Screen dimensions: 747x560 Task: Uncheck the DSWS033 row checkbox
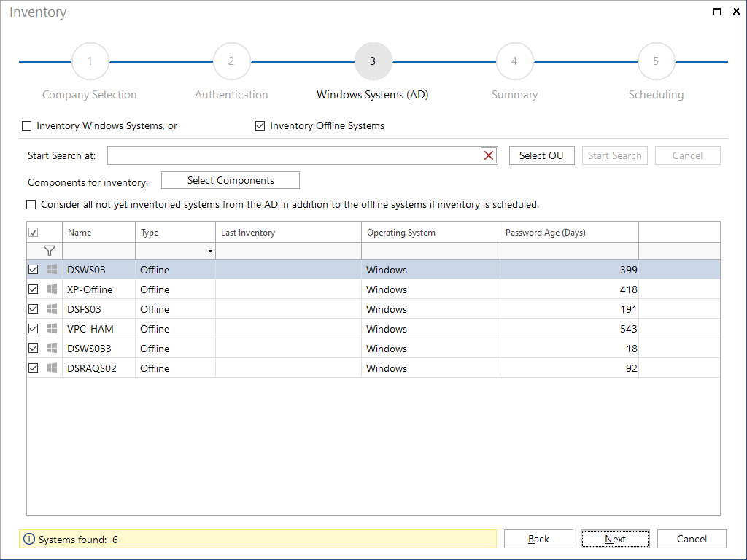[x=34, y=348]
